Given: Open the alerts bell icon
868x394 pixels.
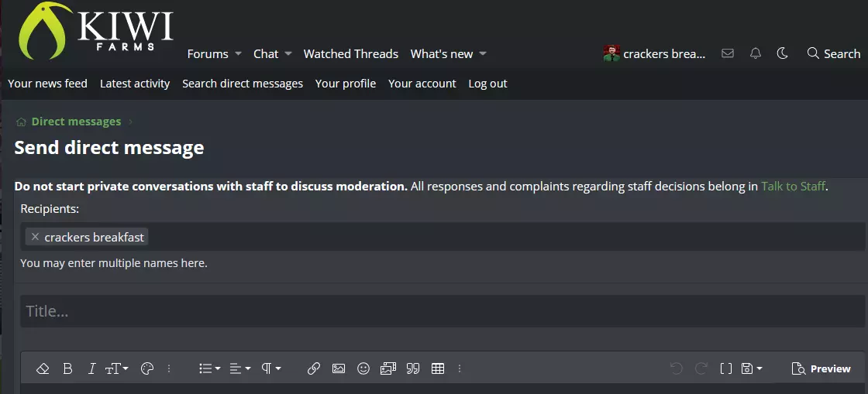Looking at the screenshot, I should [x=756, y=53].
